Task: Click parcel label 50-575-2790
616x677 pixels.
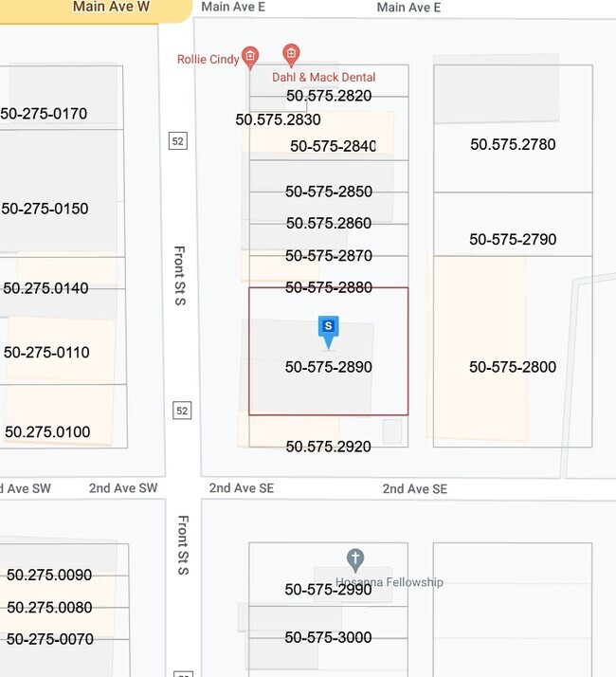Action: pos(513,240)
